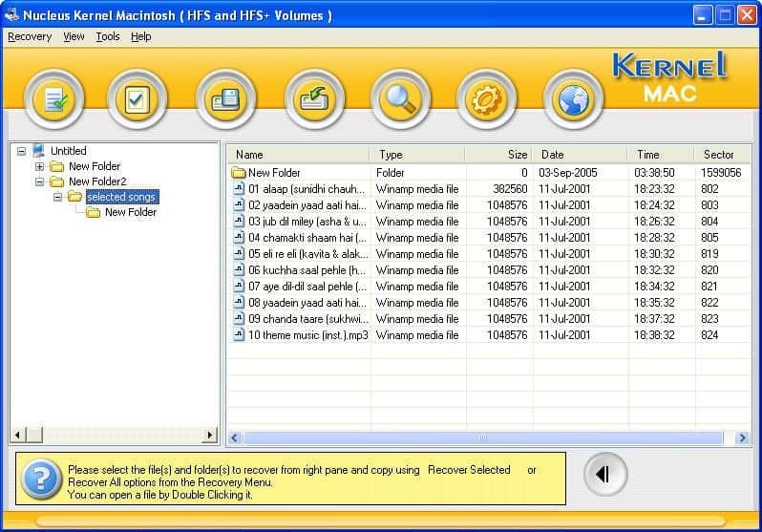Select file 10 theme music (inst.).mp3
762x532 pixels.
488,335
